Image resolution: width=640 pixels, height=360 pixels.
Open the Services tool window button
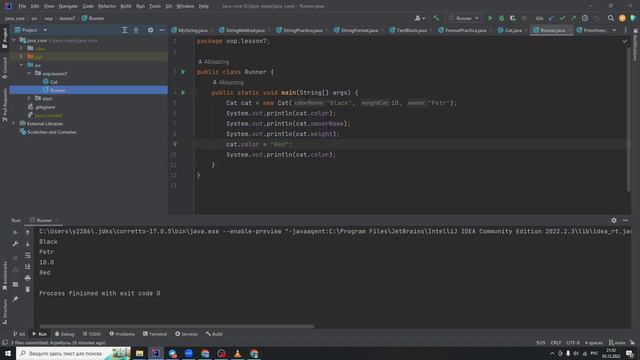187,334
